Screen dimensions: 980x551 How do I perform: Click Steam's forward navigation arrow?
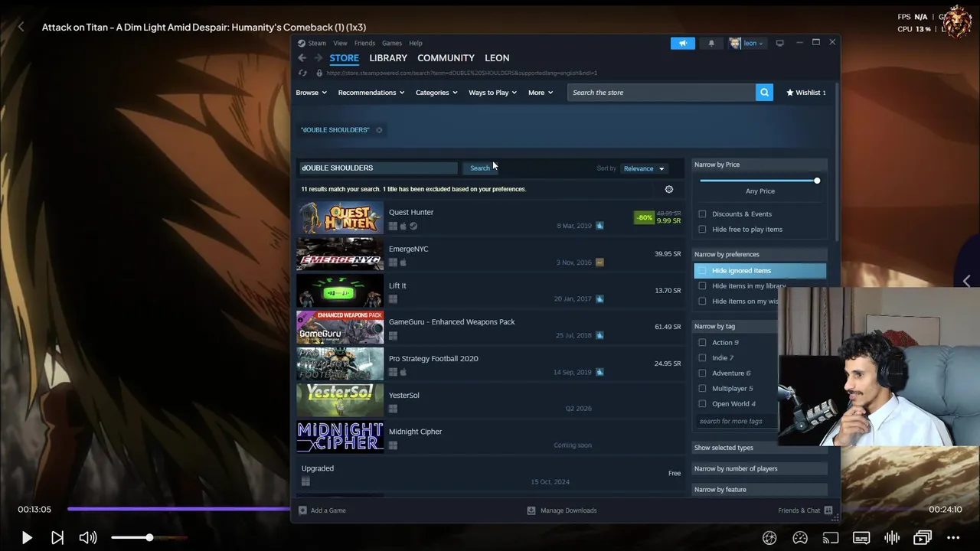(x=318, y=58)
